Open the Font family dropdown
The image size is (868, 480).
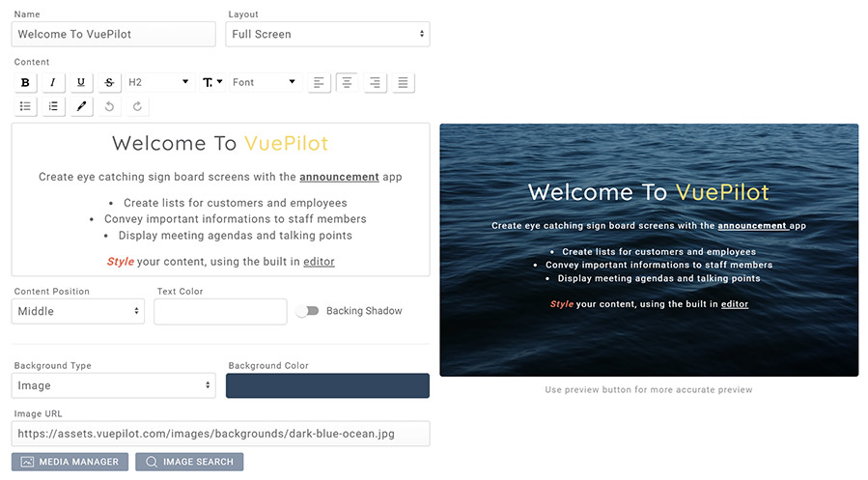click(x=266, y=82)
